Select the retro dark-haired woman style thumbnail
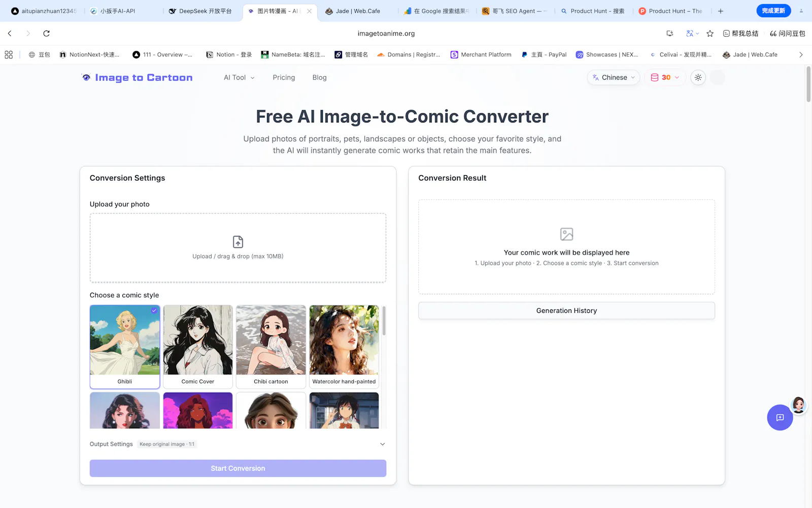 (125, 410)
